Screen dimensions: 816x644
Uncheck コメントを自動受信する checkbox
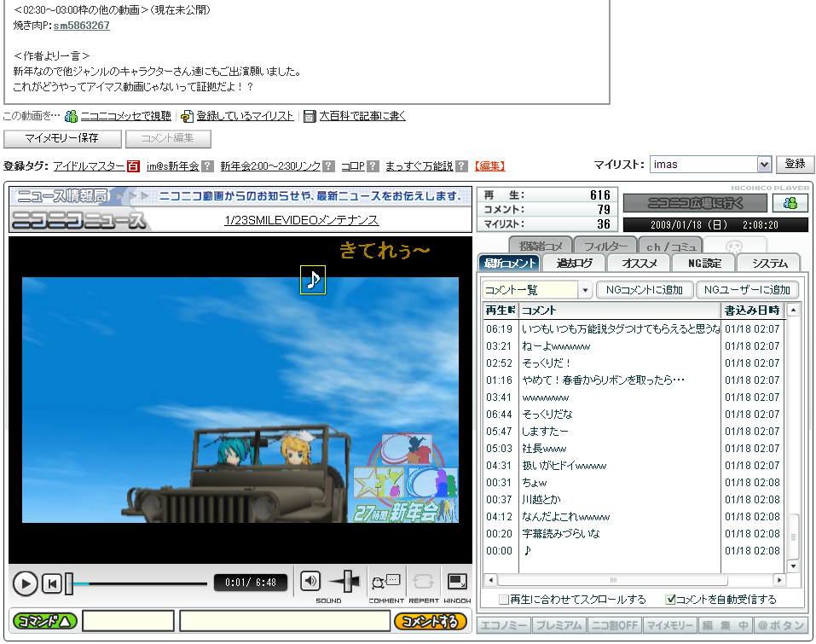[x=670, y=600]
